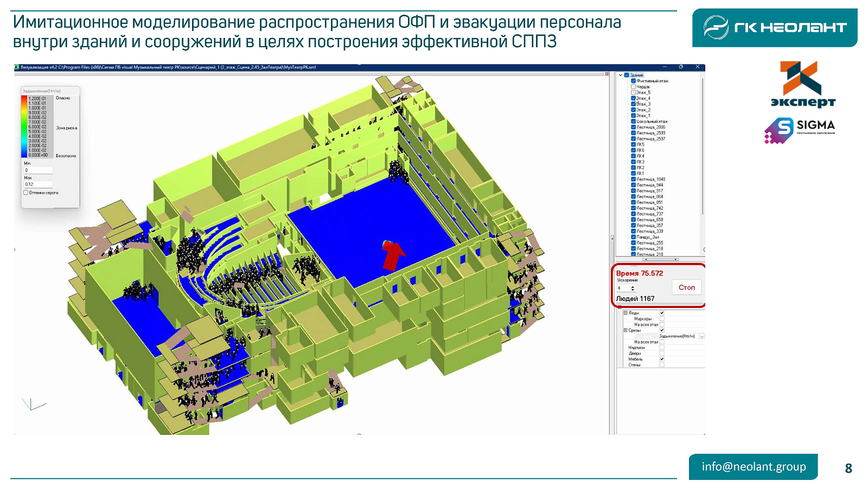868x488 pixels.
Task: Click the SIGMA software logo
Action: point(800,131)
